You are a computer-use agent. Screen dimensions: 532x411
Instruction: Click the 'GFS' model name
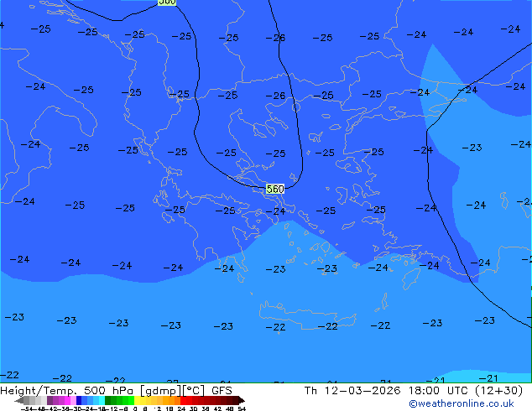tap(222, 391)
